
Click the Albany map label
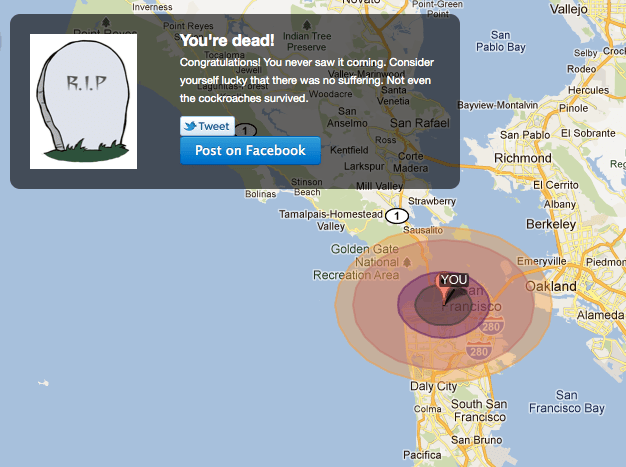560,204
